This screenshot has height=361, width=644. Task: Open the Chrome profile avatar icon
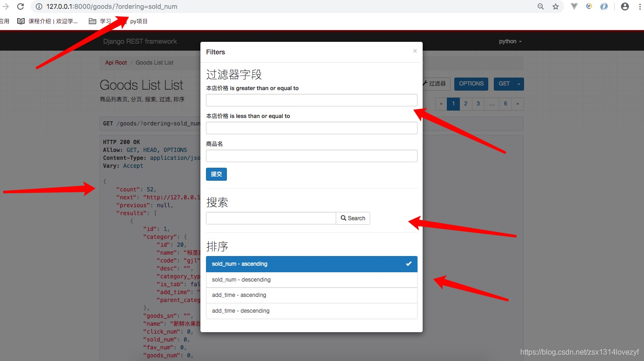[x=625, y=7]
